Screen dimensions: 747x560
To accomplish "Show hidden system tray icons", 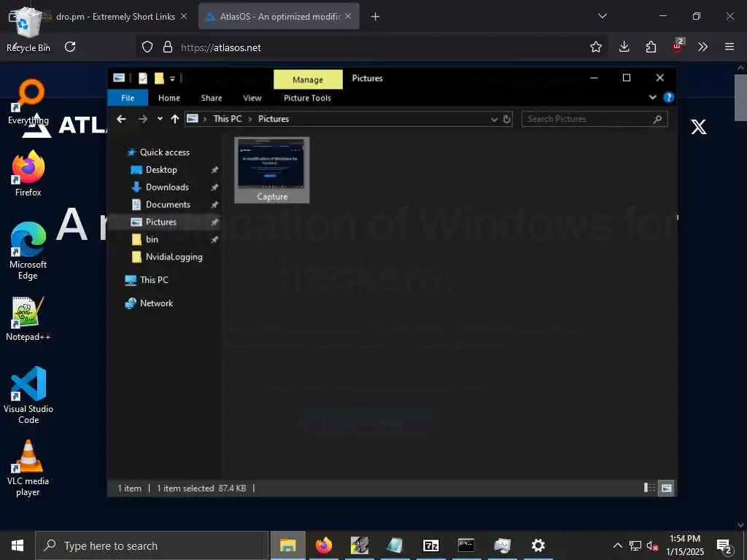I will point(617,545).
